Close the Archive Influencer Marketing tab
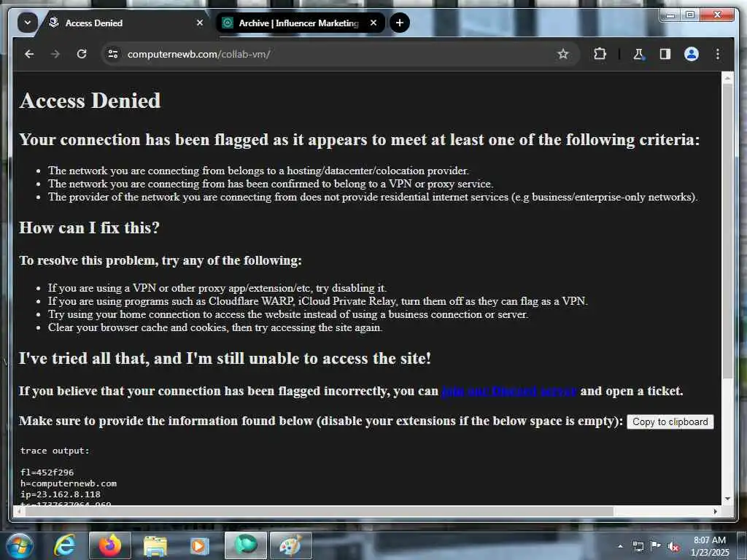 pos(373,23)
